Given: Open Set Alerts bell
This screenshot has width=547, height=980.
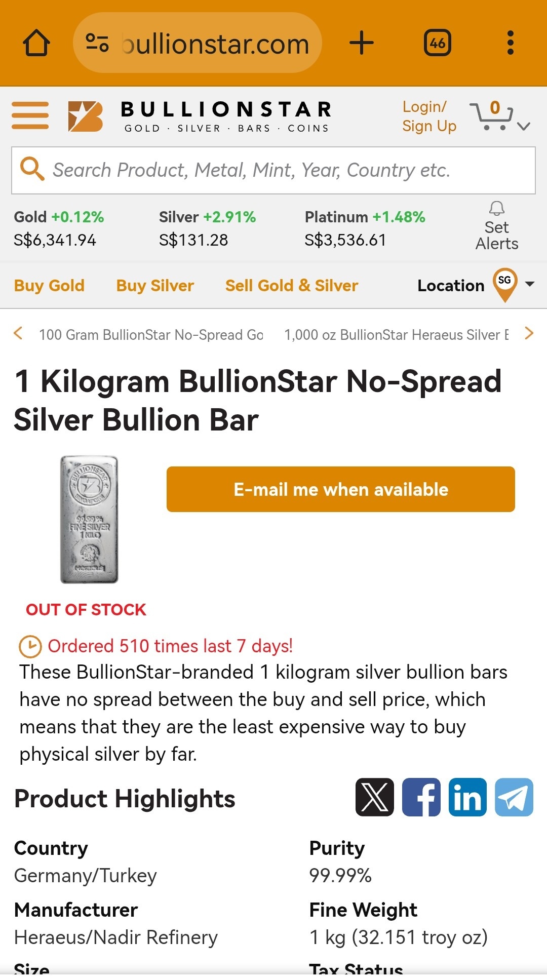Looking at the screenshot, I should point(497,226).
